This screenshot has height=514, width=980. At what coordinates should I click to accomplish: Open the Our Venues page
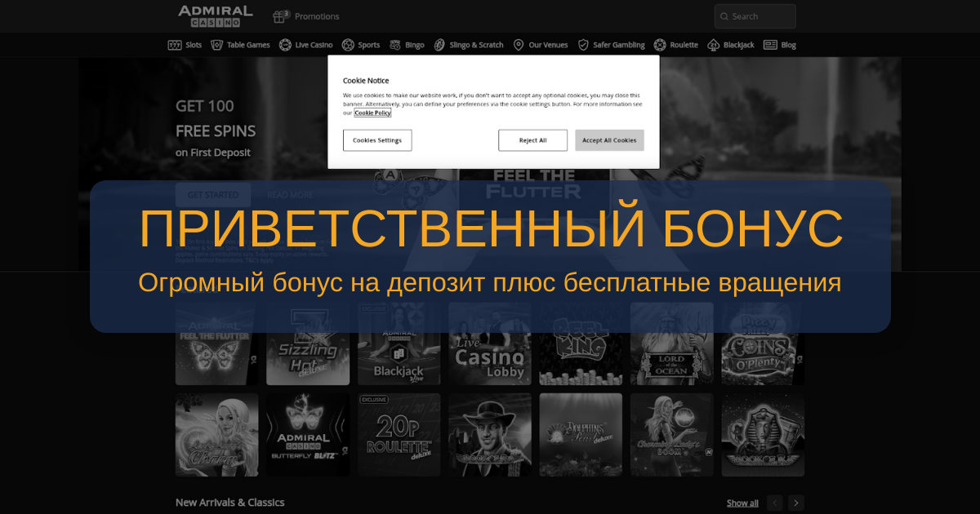click(x=548, y=45)
